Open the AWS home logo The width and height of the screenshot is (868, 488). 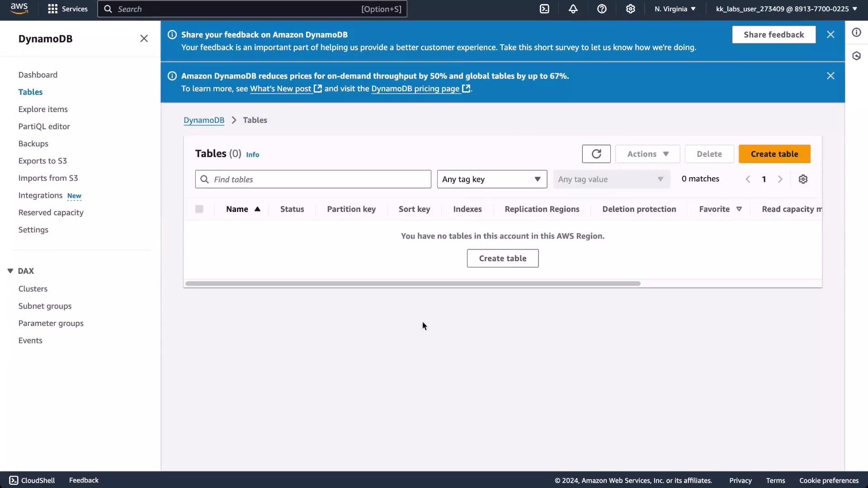(19, 9)
